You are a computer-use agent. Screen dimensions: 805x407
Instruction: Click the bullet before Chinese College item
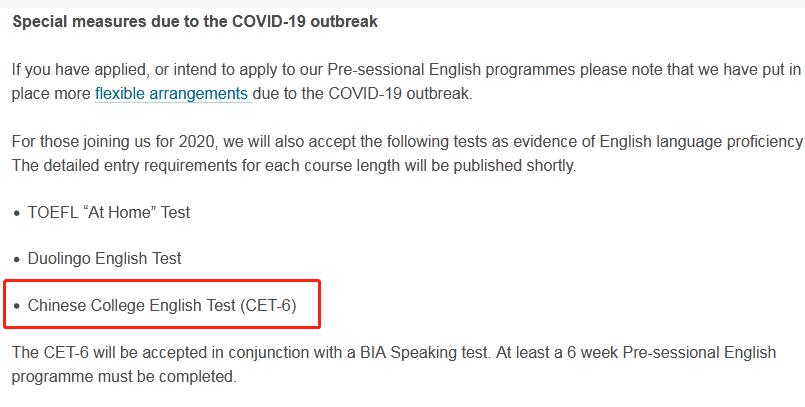(16, 305)
